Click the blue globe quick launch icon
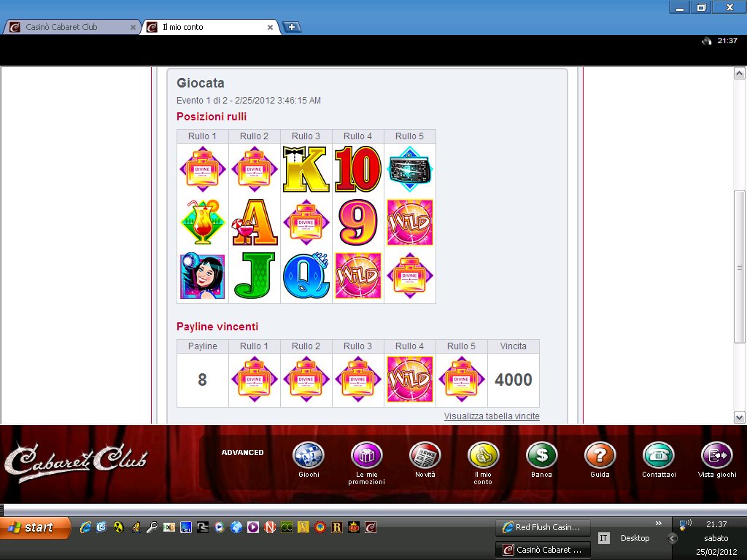747x560 pixels. pyautogui.click(x=236, y=527)
